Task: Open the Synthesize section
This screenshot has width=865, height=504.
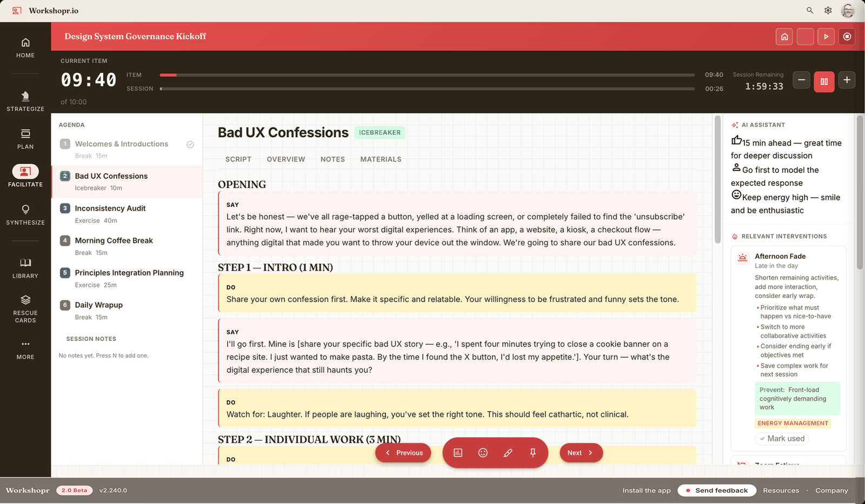Action: (x=25, y=214)
